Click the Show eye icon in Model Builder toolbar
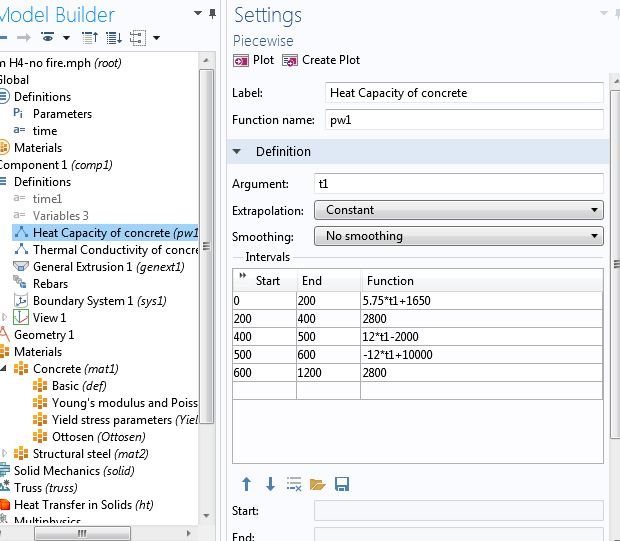The width and height of the screenshot is (620, 541). click(x=48, y=38)
